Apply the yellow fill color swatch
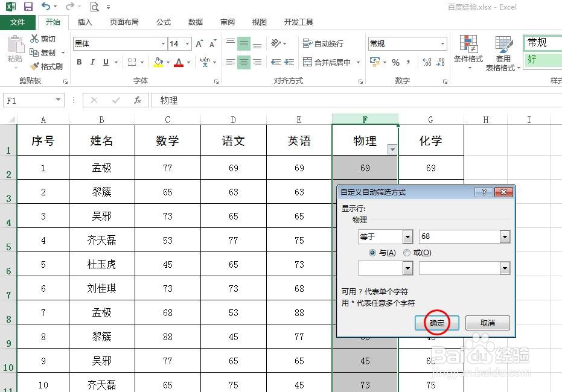Screen dimensions: 562x392 click(x=159, y=62)
